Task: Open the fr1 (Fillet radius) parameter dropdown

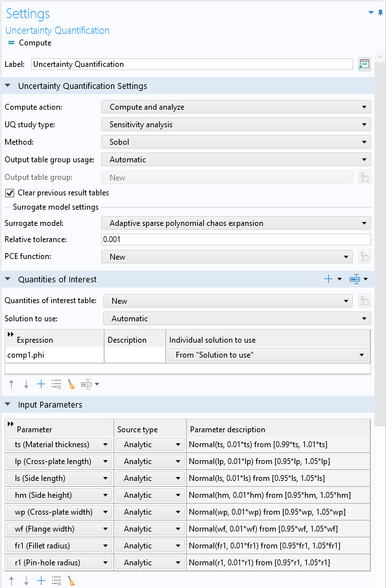Action: (x=59, y=546)
